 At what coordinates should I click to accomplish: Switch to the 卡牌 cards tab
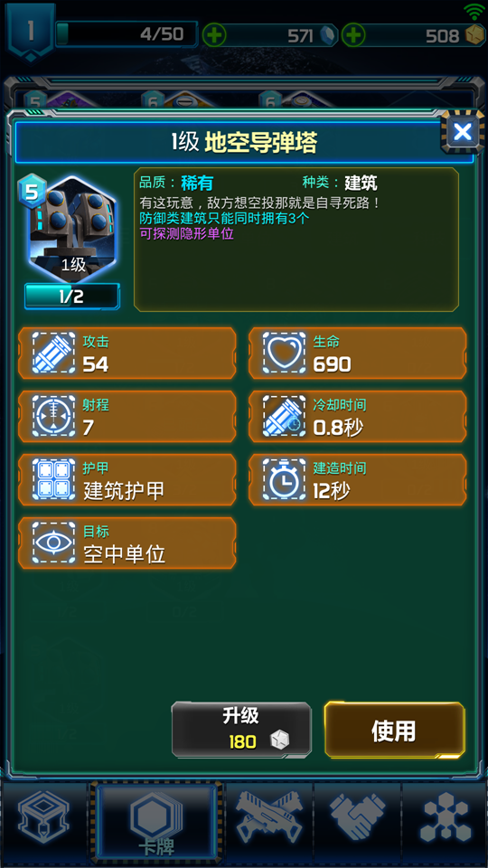click(x=156, y=822)
